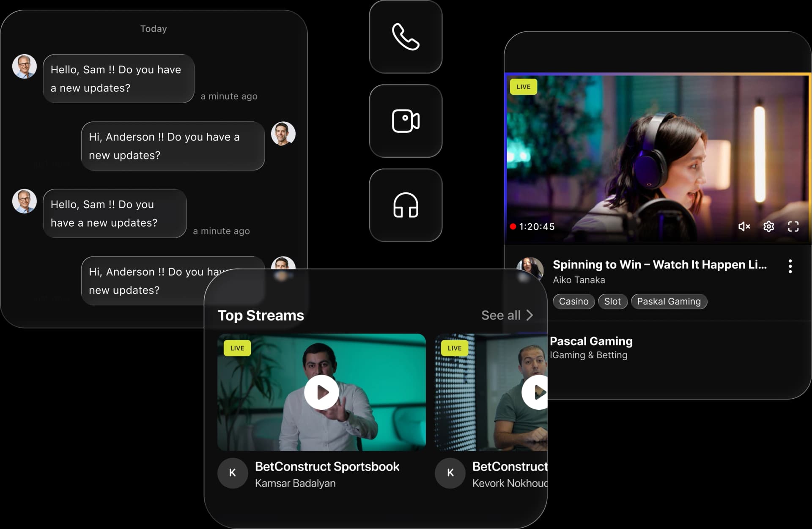Click the headphones audio icon
This screenshot has height=529, width=812.
click(406, 206)
